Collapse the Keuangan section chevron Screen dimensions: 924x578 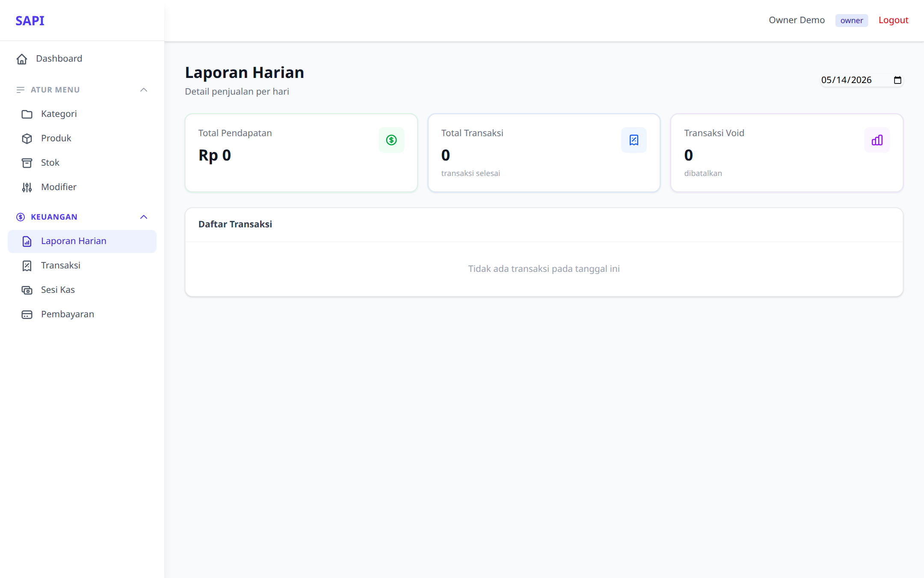pos(144,217)
